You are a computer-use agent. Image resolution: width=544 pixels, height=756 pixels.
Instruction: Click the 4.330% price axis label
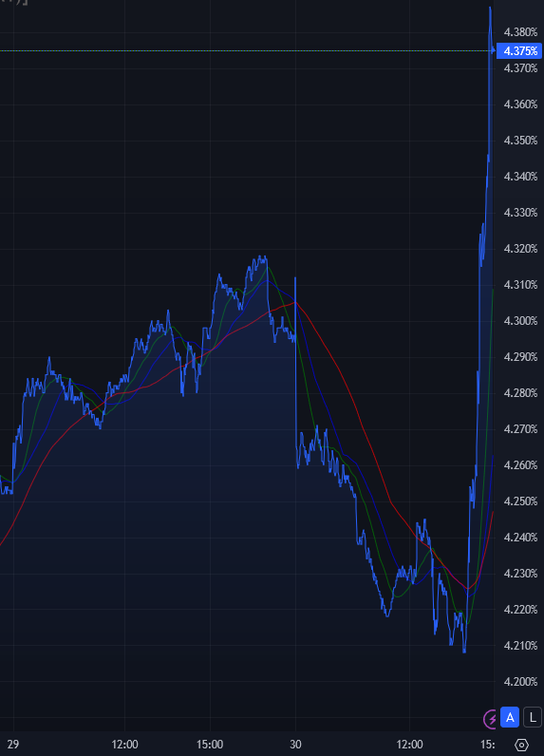[520, 213]
